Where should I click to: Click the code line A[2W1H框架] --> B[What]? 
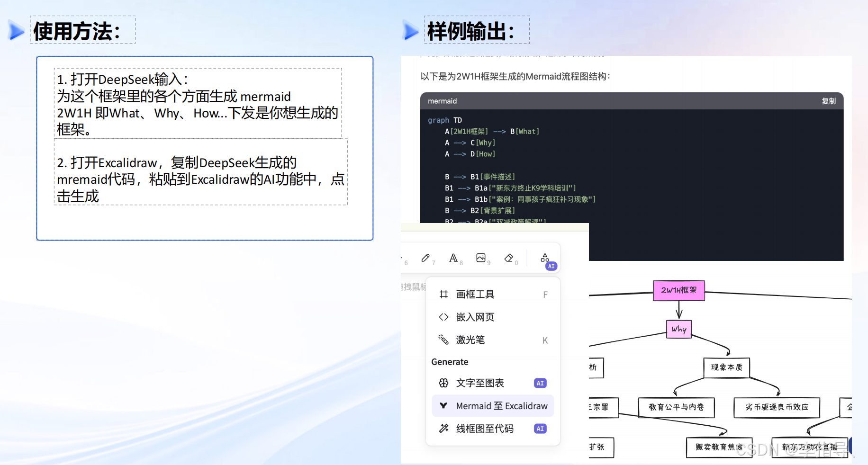pyautogui.click(x=492, y=131)
